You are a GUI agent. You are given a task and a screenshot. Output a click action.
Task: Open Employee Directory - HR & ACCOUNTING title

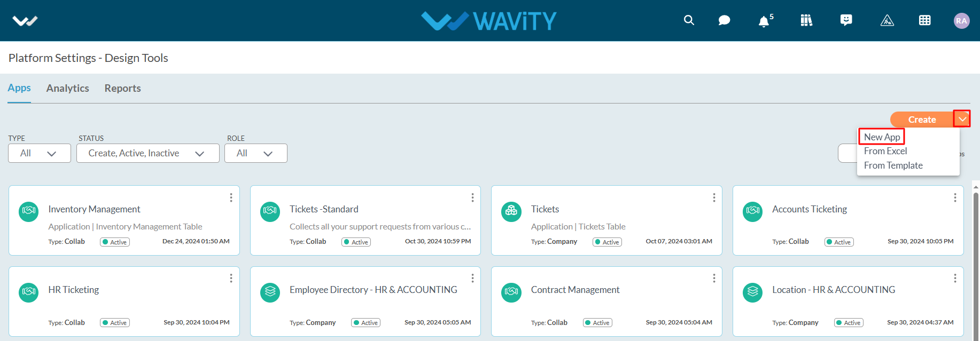[x=374, y=290]
